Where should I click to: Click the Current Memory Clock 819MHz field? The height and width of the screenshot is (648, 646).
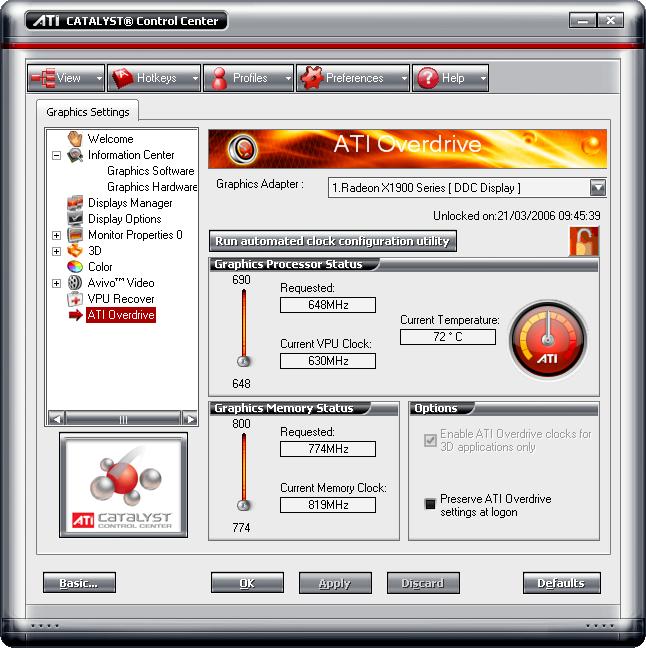tap(328, 505)
